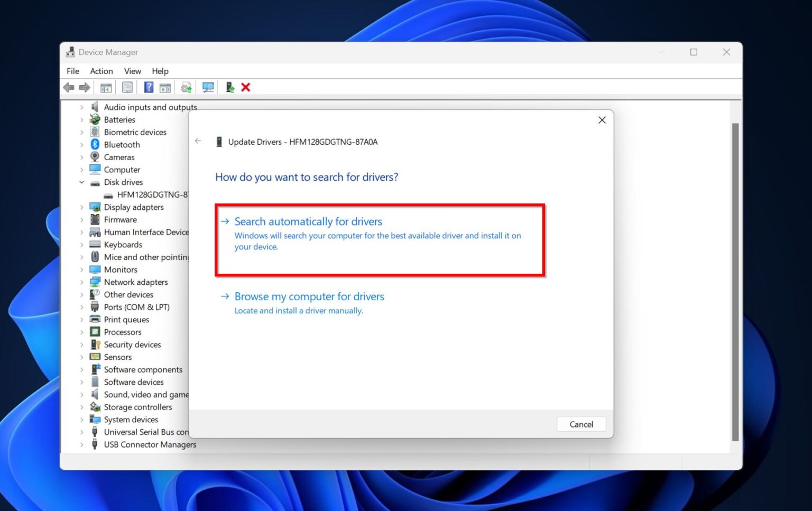The width and height of the screenshot is (812, 511).
Task: Open Properties from the toolbar
Action: coord(127,87)
